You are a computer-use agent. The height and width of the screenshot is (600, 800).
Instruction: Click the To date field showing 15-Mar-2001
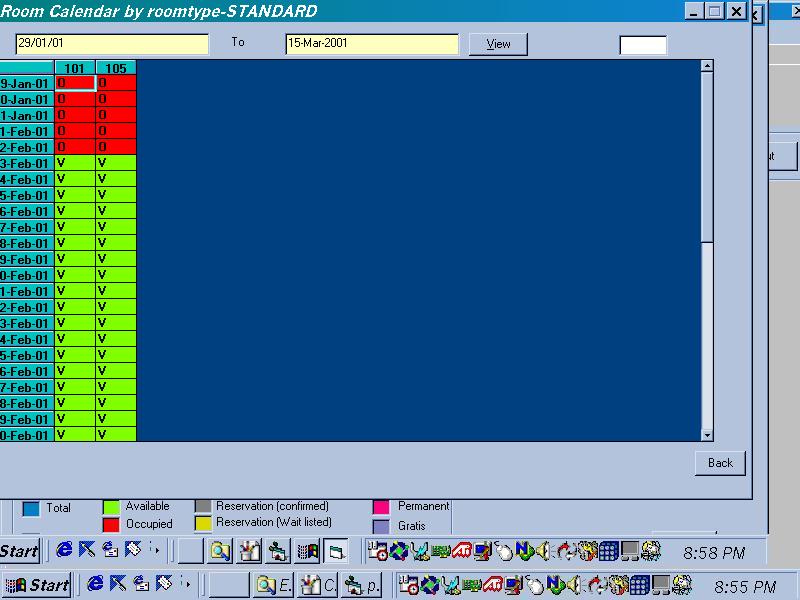[372, 44]
